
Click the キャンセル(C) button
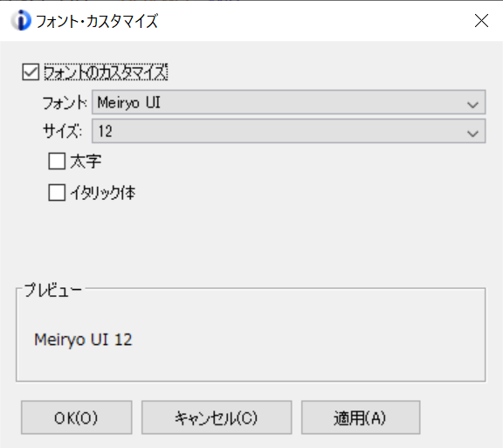pos(217,417)
